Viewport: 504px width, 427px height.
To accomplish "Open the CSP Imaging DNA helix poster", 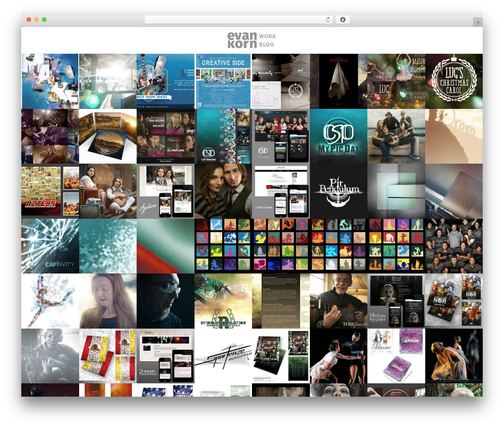I will pos(223,136).
